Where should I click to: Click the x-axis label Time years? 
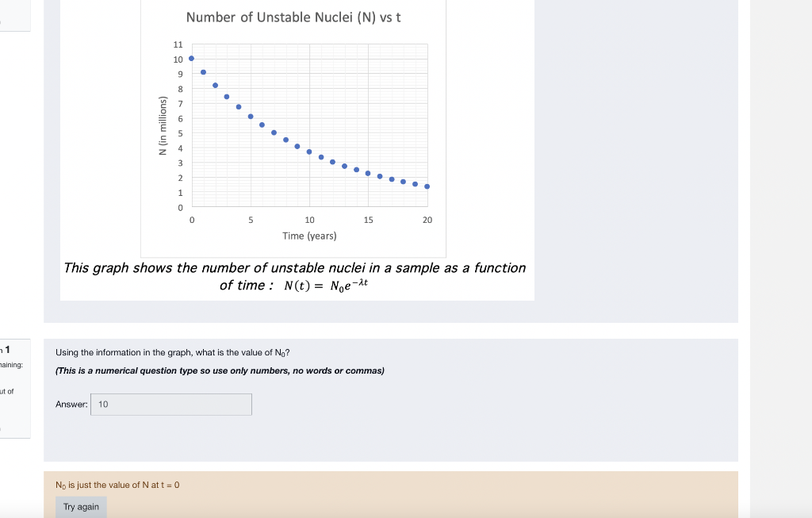[x=309, y=236]
